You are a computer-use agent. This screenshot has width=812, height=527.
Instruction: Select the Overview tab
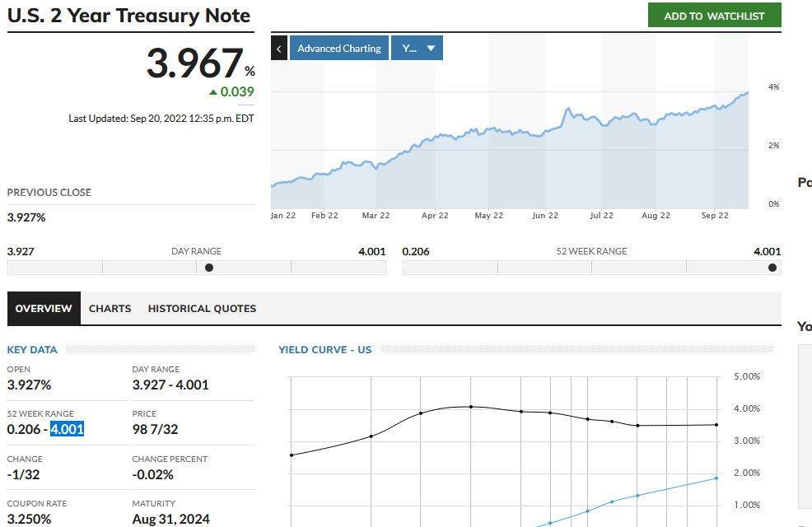tap(44, 309)
